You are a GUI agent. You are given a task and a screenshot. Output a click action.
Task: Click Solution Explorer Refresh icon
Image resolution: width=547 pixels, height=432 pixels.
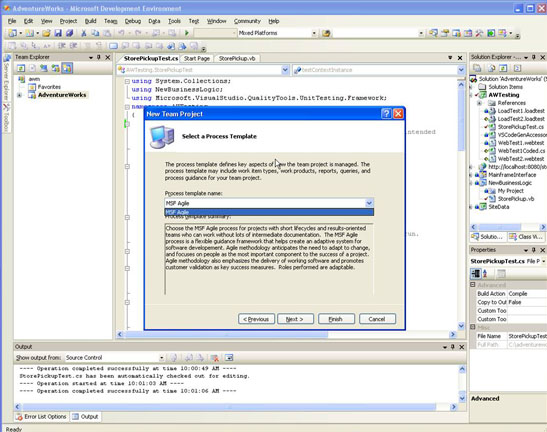503,68
